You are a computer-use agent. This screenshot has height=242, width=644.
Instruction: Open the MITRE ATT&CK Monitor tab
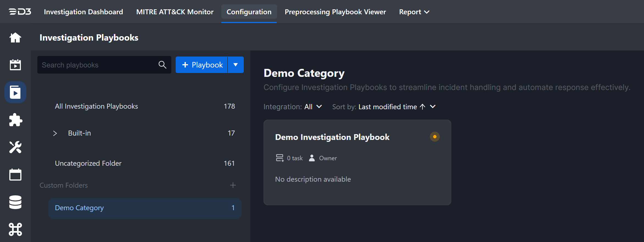pyautogui.click(x=175, y=12)
